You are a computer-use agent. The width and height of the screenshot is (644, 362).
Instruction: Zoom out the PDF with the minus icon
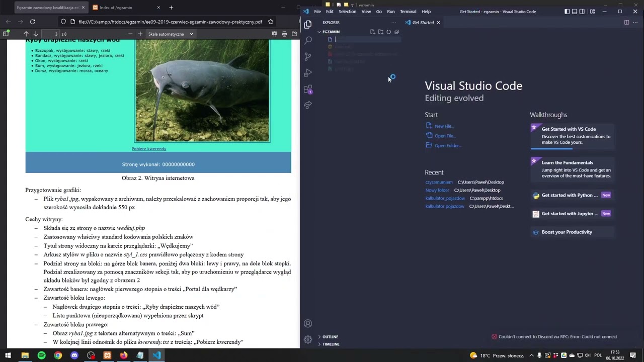[130, 34]
